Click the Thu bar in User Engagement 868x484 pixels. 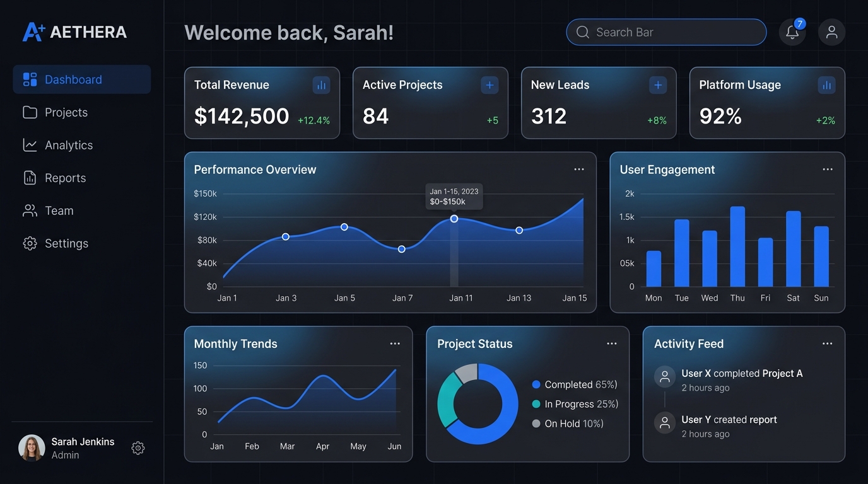737,247
